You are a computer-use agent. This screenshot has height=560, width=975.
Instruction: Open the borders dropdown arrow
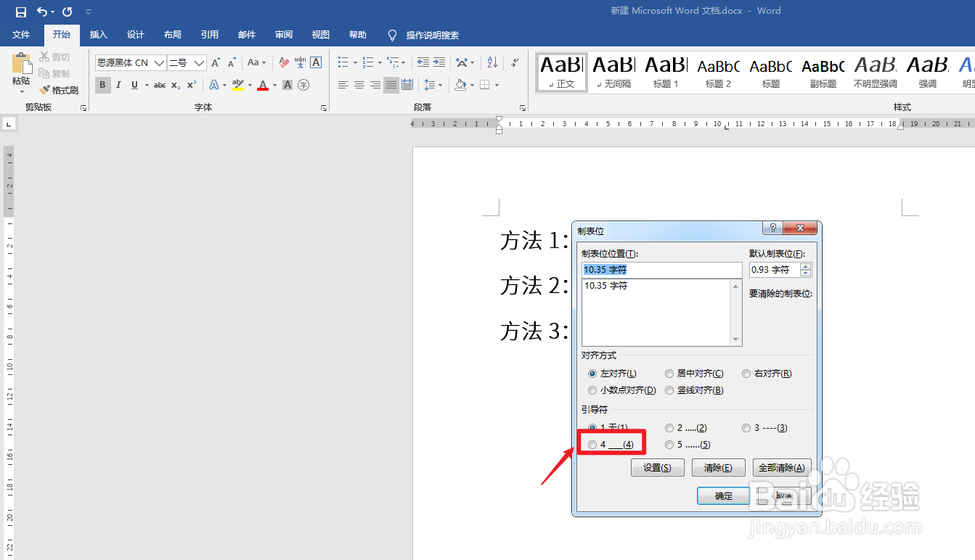497,85
